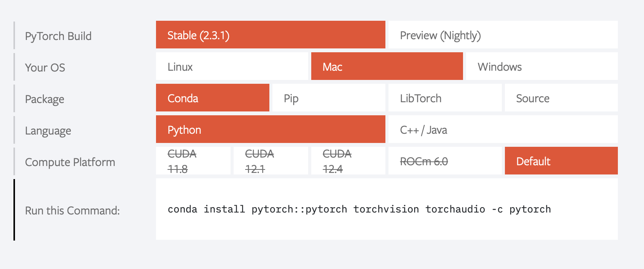Screen dimensions: 644x269
Task: Select the Default compute platform
Action: point(561,161)
